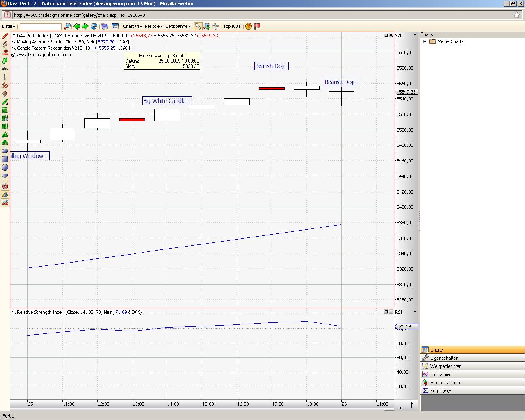Refresh the chart with blue arrows icon
This screenshot has width=525, height=420.
pyautogui.click(x=94, y=26)
